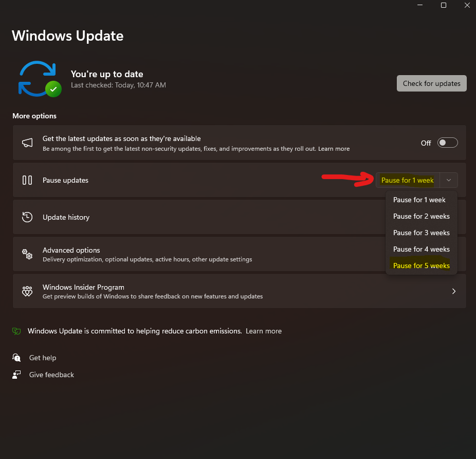Click the Delivery optimization description text

pyautogui.click(x=147, y=259)
